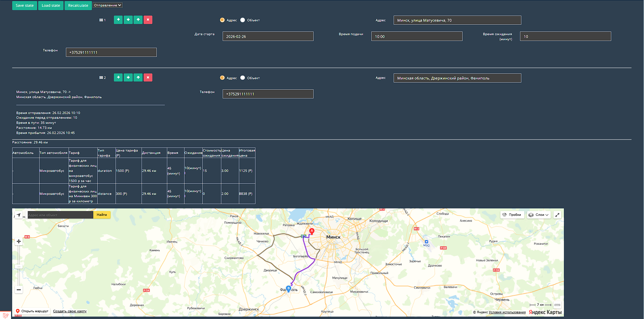Expand the map to fullscreen
Viewport: 644px width, 319px height.
coord(557,215)
